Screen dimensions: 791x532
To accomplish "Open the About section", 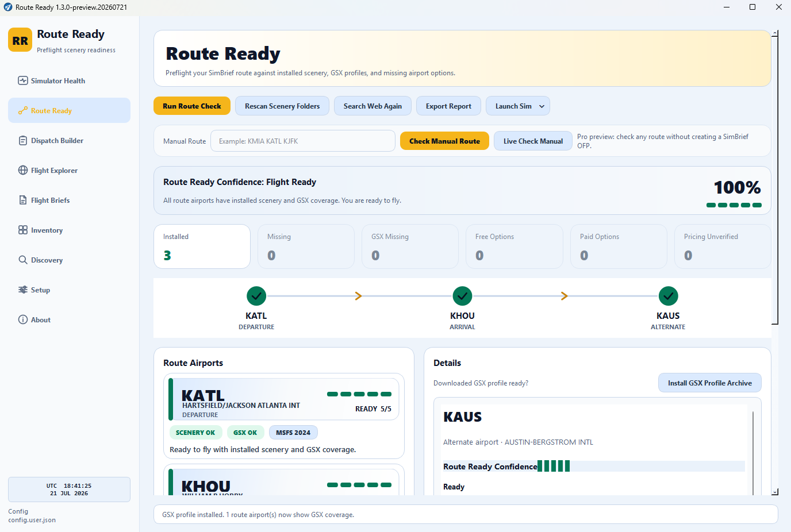I will (x=69, y=319).
